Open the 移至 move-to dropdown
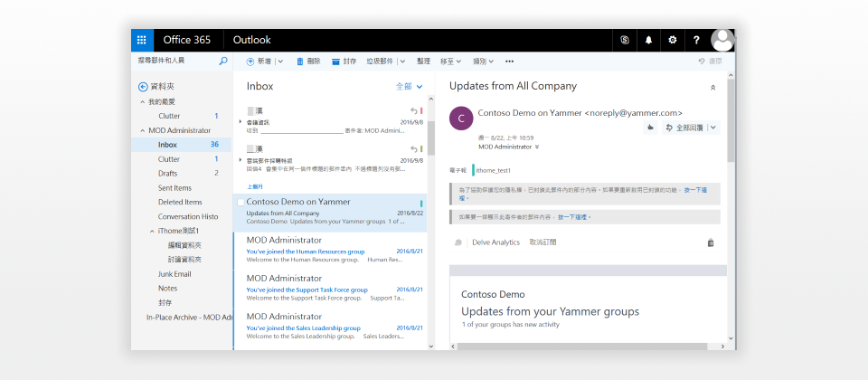 tap(450, 62)
